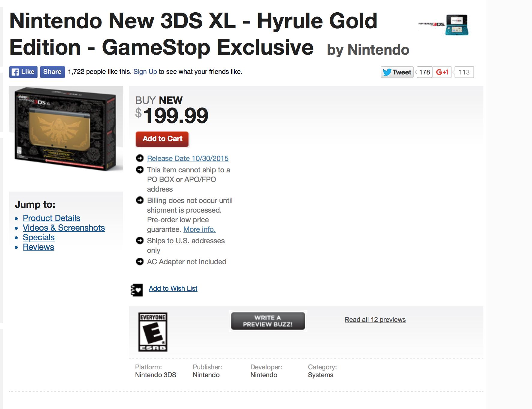Click the arrow bullet beside Release Date

pos(140,158)
